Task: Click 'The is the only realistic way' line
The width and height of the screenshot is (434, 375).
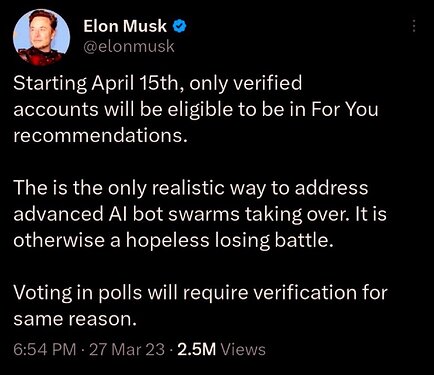Action: 191,188
